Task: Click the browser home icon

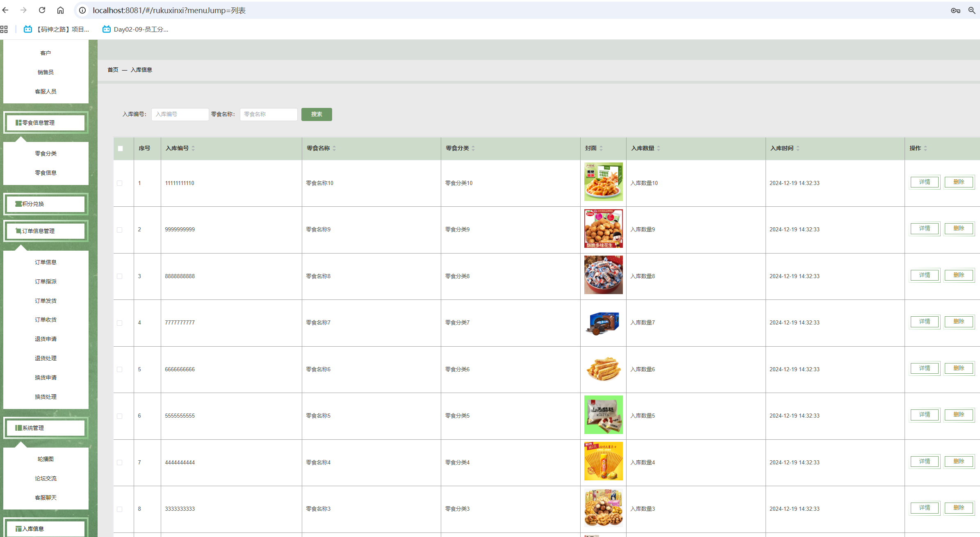Action: (x=60, y=10)
